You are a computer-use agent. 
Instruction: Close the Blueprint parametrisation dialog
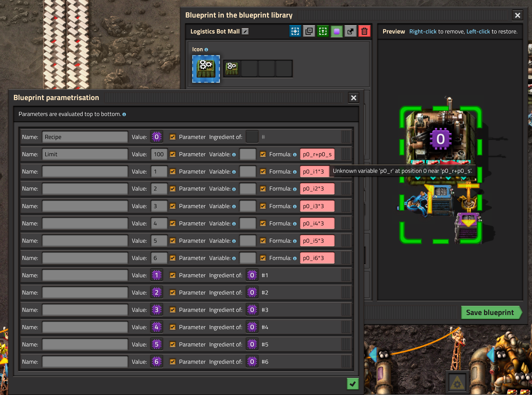click(354, 98)
